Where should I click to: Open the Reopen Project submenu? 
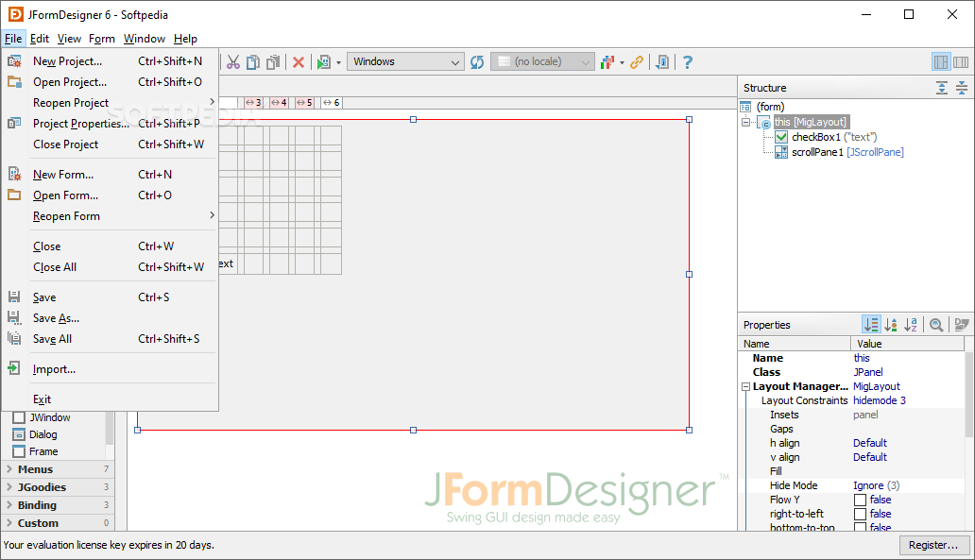click(x=111, y=103)
